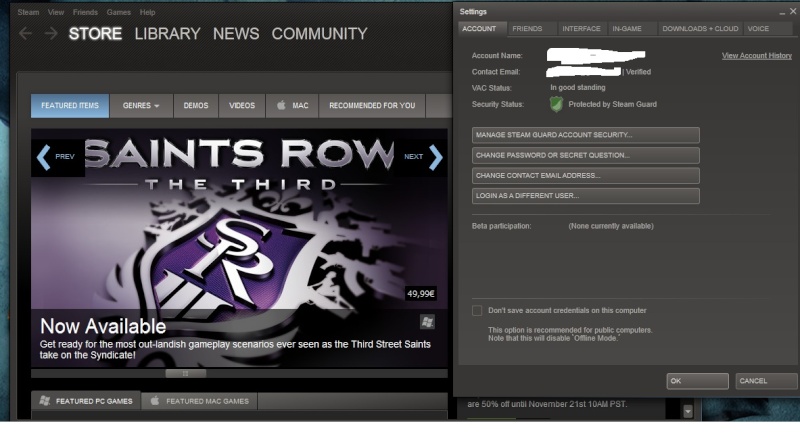This screenshot has width=800, height=438.
Task: Enable Don't save account credentials checkbox
Action: pos(477,310)
